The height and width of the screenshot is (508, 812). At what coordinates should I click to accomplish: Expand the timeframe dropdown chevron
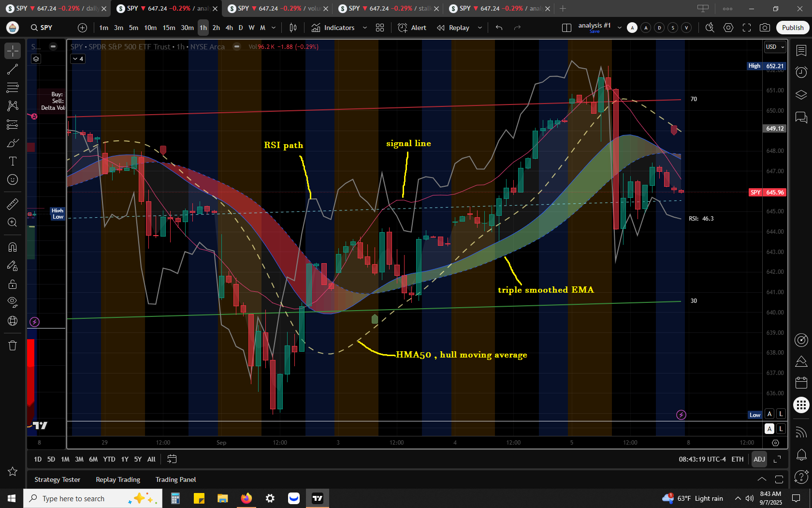coord(274,28)
